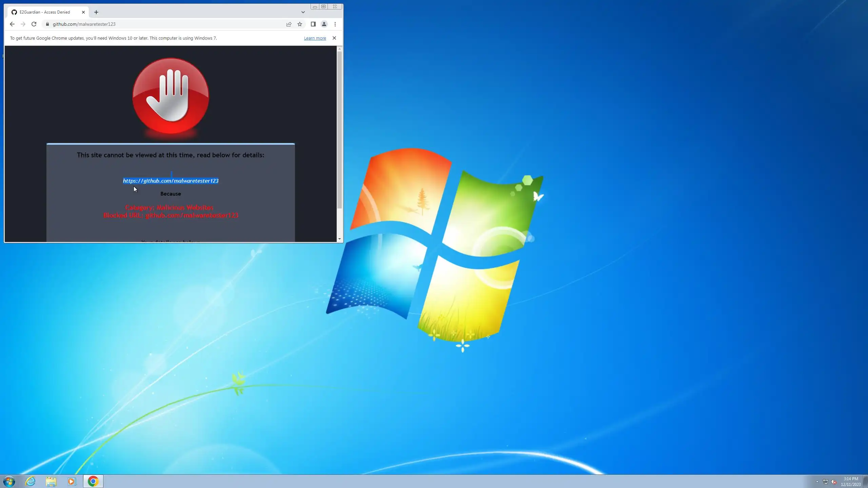View site information lock icon
The image size is (868, 488).
(47, 24)
